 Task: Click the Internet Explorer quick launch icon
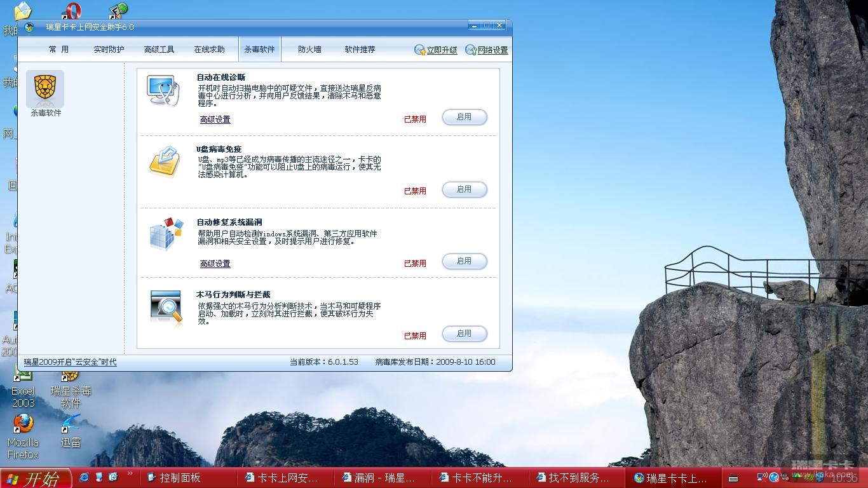pos(84,477)
